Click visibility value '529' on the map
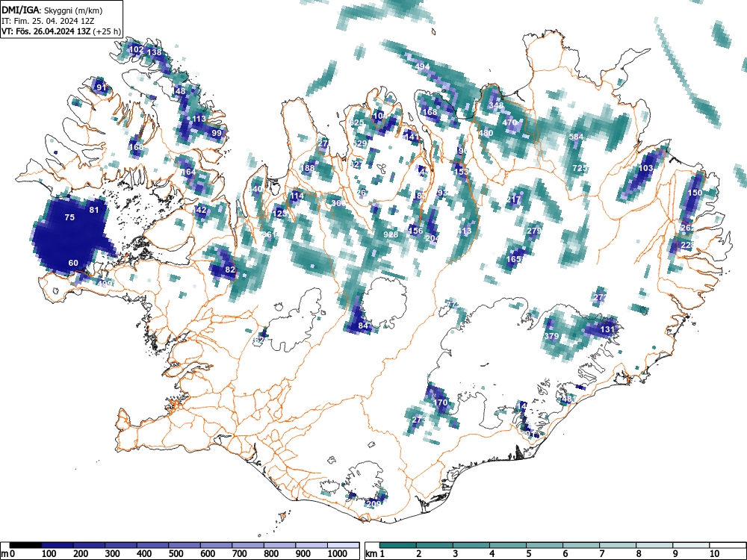747x560 pixels. pyautogui.click(x=360, y=143)
